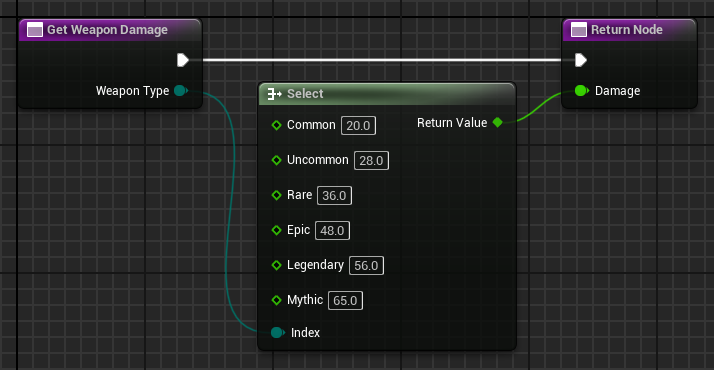Click the Return Value output pin

coord(498,122)
